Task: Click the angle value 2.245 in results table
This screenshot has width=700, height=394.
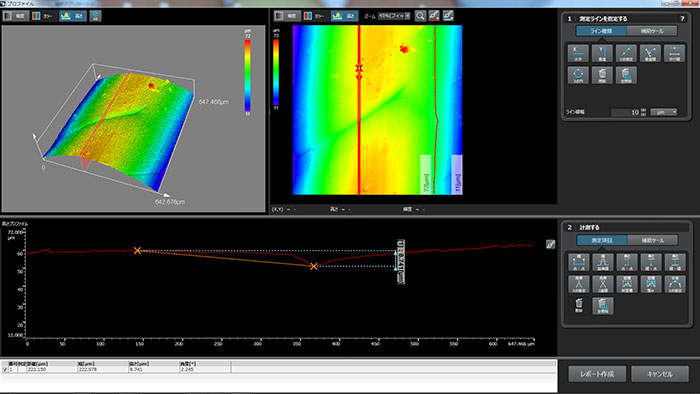Action: (188, 369)
